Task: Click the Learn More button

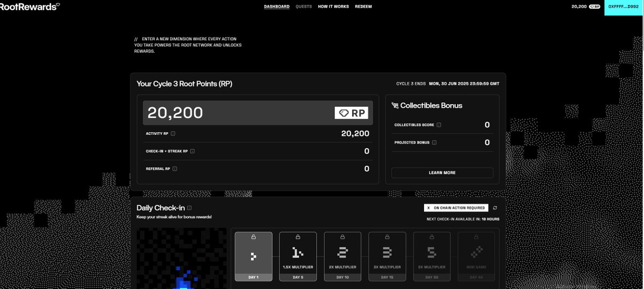Action: pyautogui.click(x=442, y=172)
